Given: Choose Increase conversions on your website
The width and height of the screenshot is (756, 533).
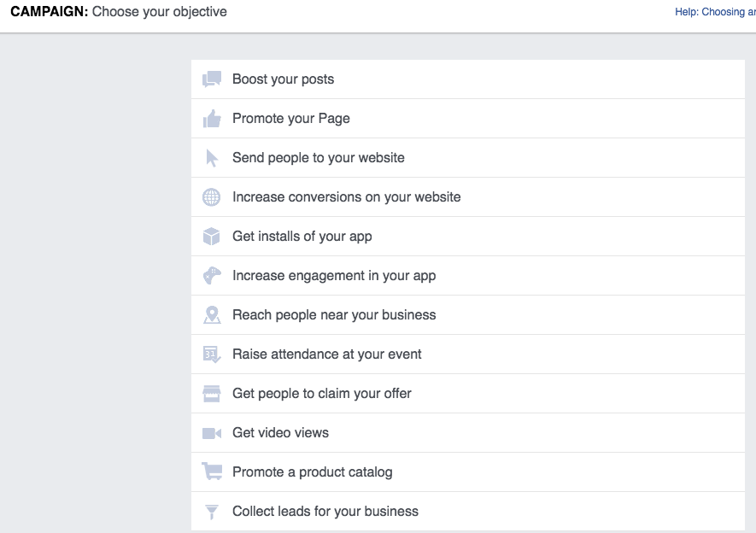Looking at the screenshot, I should 346,196.
